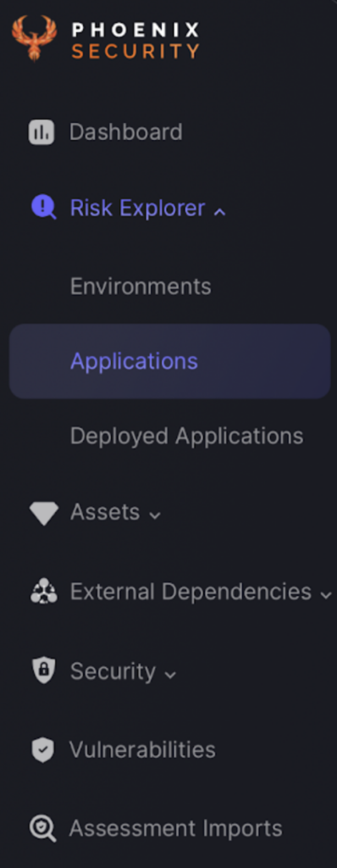Click the Dashboard bar chart icon
337x868 pixels.
coord(41,132)
